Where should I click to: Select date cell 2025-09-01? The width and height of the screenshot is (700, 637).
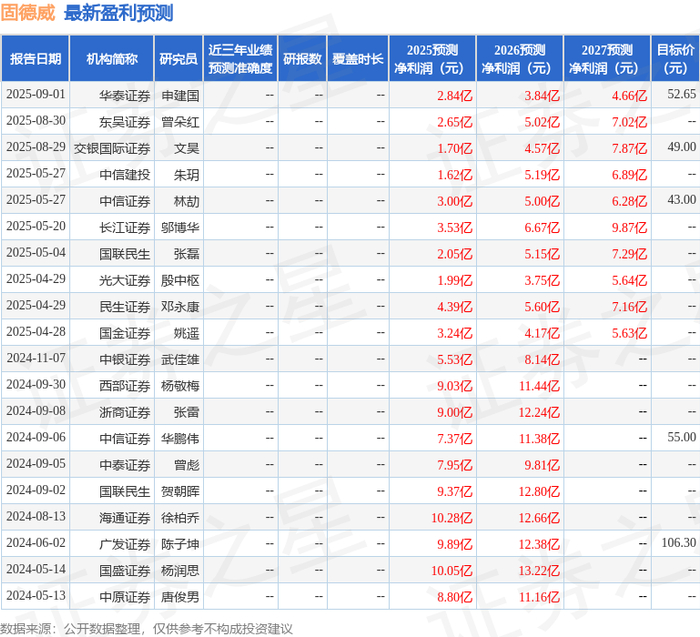pos(36,94)
